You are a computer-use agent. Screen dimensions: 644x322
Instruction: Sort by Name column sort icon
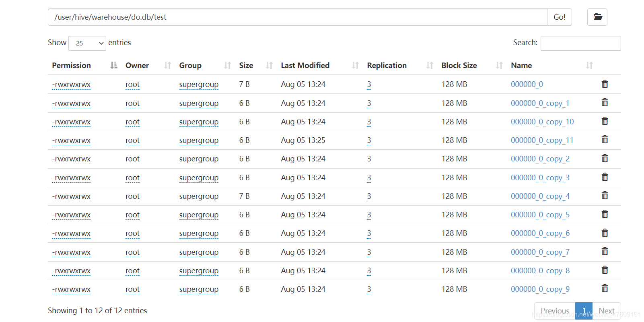[x=589, y=65]
